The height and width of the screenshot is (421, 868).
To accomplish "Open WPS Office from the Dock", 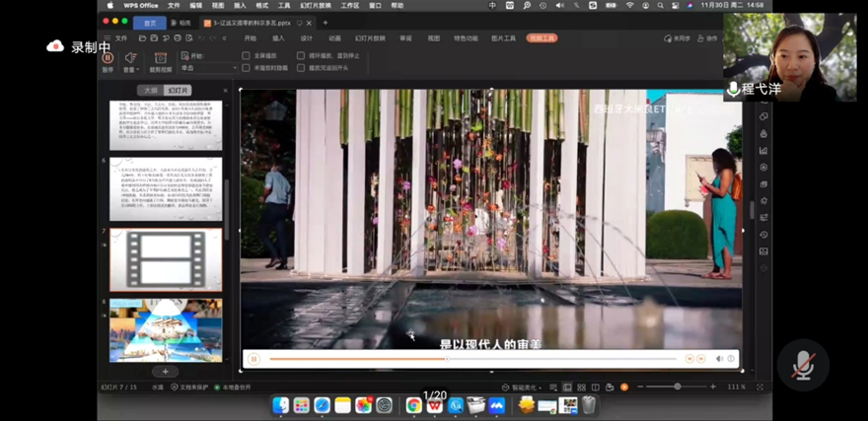I will click(x=434, y=405).
